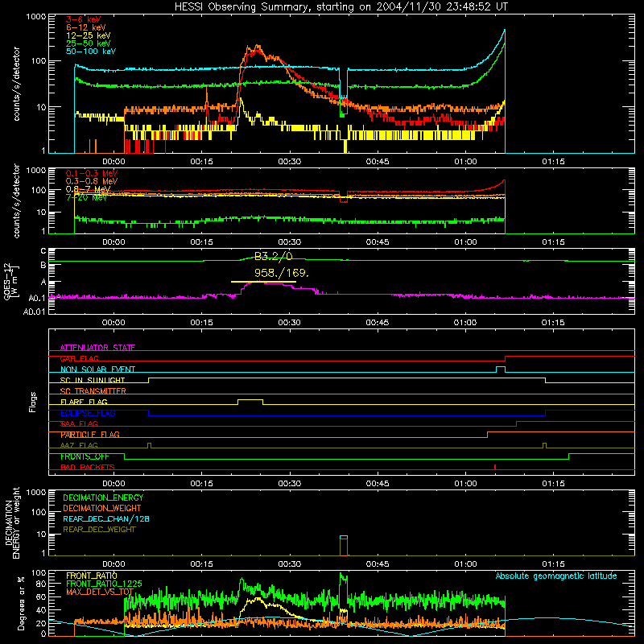Image resolution: width=644 pixels, height=644 pixels.
Task: Select the MAX_DET_VS_TOT legend label
Action: point(100,592)
